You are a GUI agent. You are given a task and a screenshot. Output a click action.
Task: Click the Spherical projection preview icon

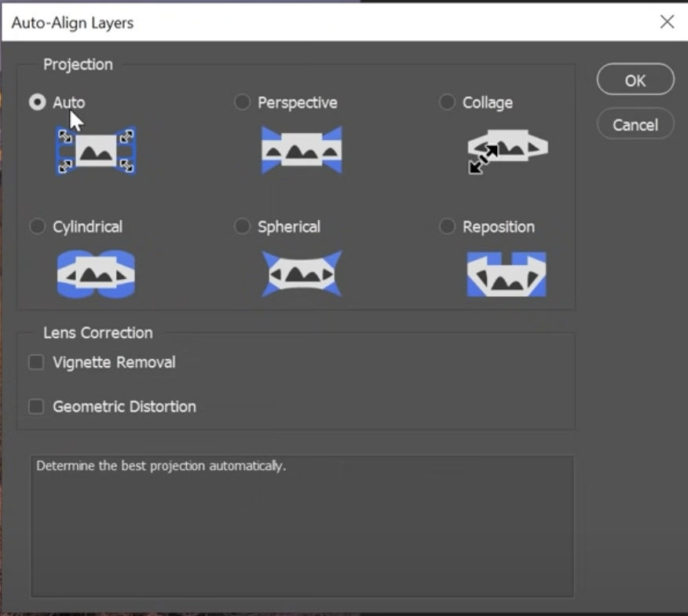point(302,273)
